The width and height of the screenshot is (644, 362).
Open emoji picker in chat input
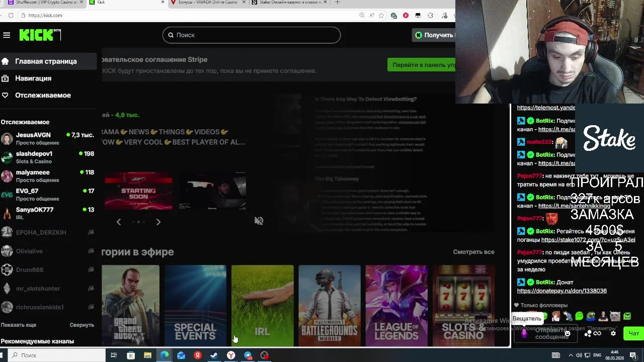pyautogui.click(x=568, y=333)
